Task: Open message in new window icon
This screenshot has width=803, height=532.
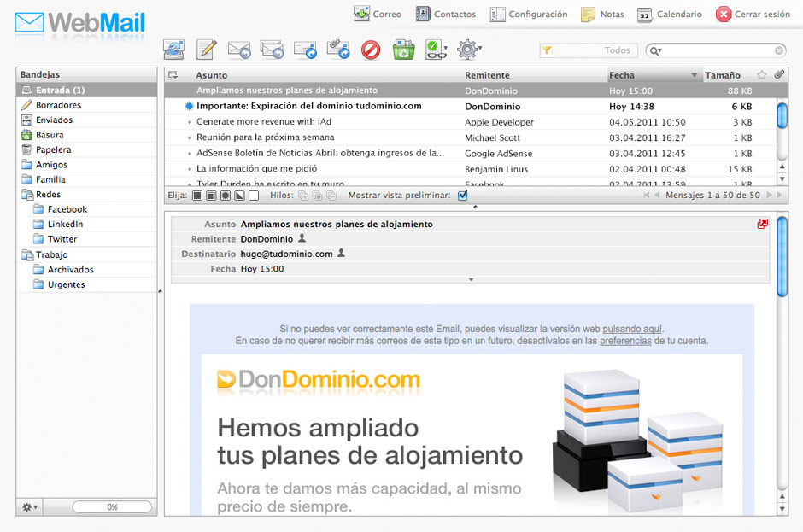Action: pyautogui.click(x=763, y=224)
